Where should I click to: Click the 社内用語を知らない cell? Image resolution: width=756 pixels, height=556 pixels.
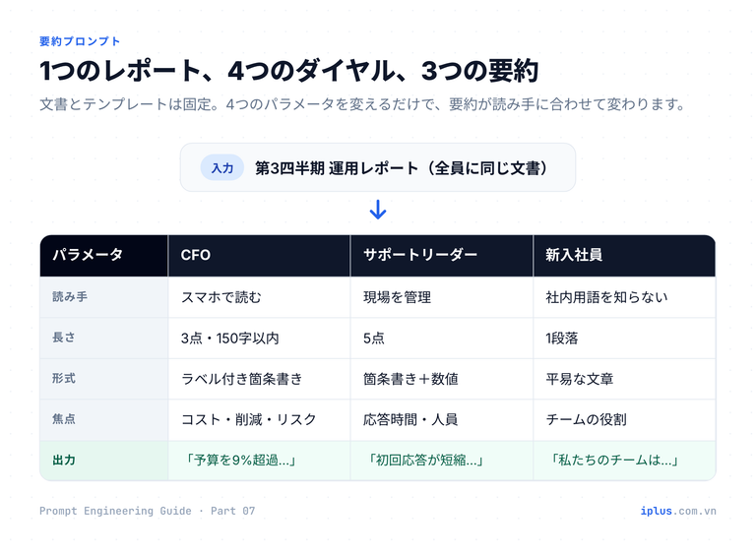(624, 297)
